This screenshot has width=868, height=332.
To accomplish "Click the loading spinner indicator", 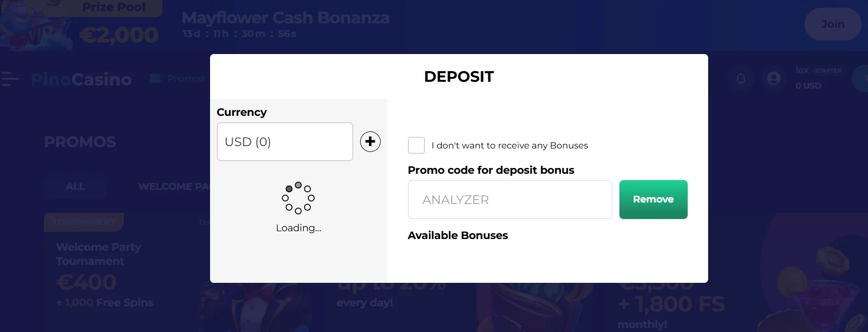I will coord(298,198).
